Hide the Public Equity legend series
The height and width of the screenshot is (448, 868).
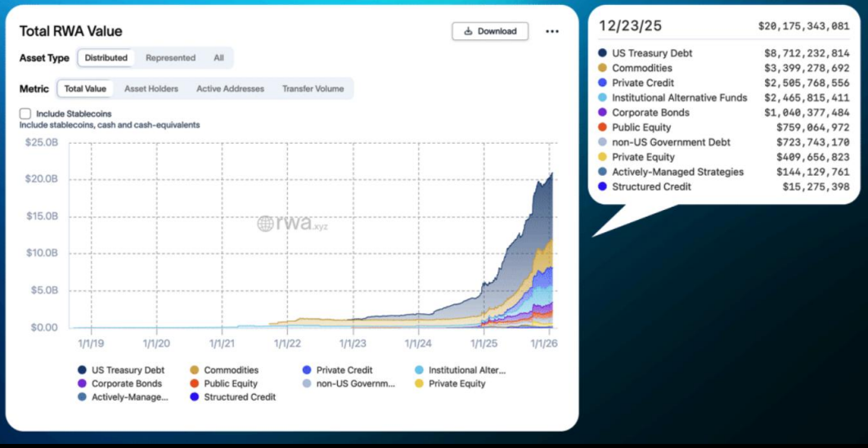(194, 383)
